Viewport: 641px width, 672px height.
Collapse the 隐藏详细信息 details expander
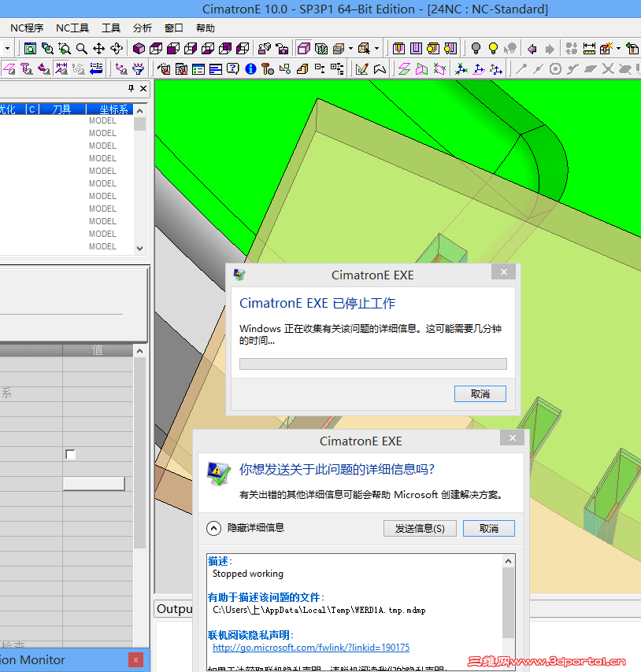pos(213,528)
